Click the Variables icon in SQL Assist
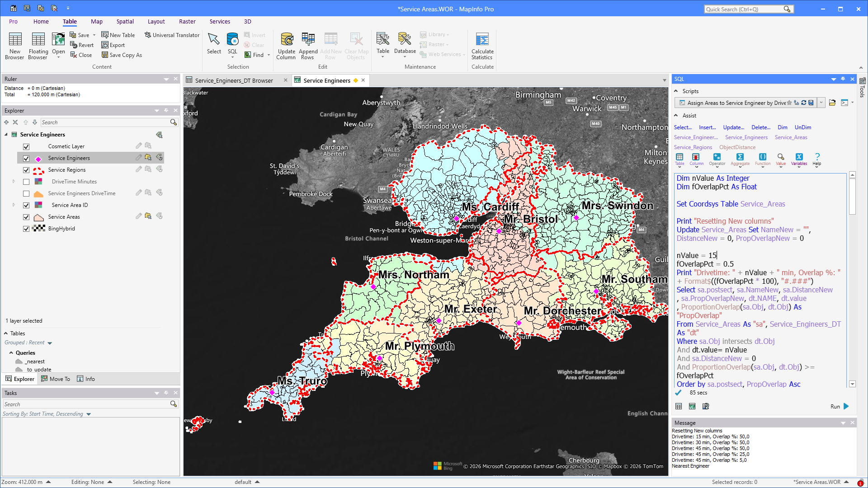The width and height of the screenshot is (868, 488). pyautogui.click(x=799, y=160)
